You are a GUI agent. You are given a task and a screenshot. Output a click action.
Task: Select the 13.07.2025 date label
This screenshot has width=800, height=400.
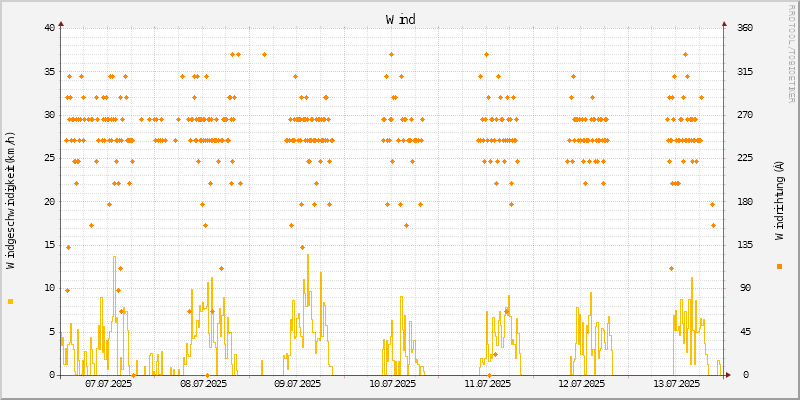coord(676,383)
